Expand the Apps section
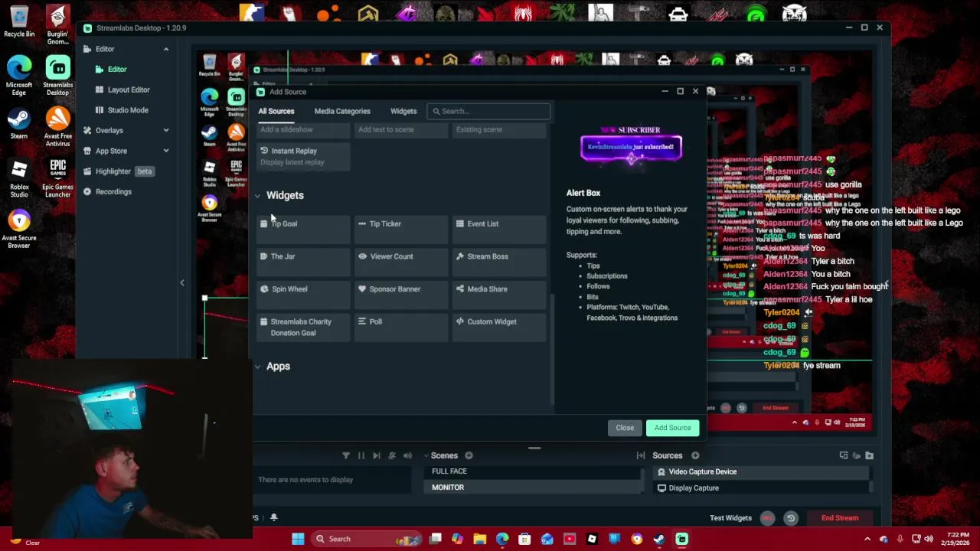980x551 pixels. click(257, 367)
